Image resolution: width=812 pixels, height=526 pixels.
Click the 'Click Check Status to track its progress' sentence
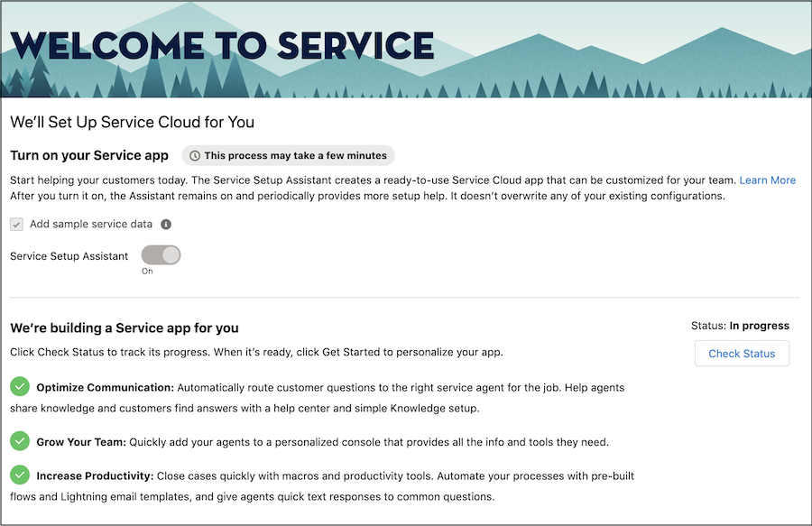(256, 352)
